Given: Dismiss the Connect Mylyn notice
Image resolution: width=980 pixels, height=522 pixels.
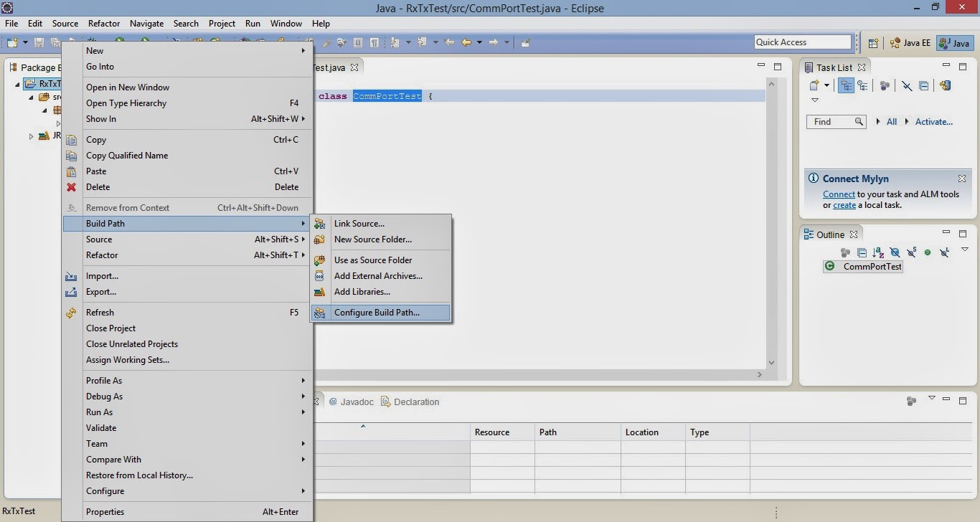Looking at the screenshot, I should pyautogui.click(x=962, y=179).
